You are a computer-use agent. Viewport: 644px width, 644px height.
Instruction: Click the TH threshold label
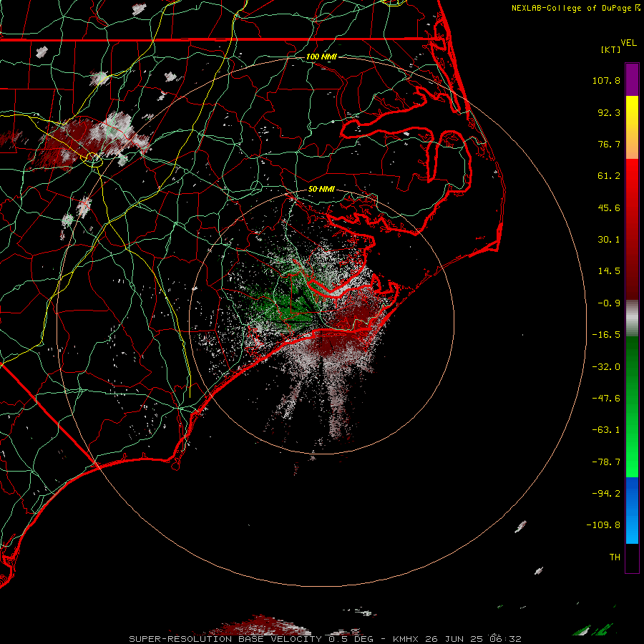615,557
